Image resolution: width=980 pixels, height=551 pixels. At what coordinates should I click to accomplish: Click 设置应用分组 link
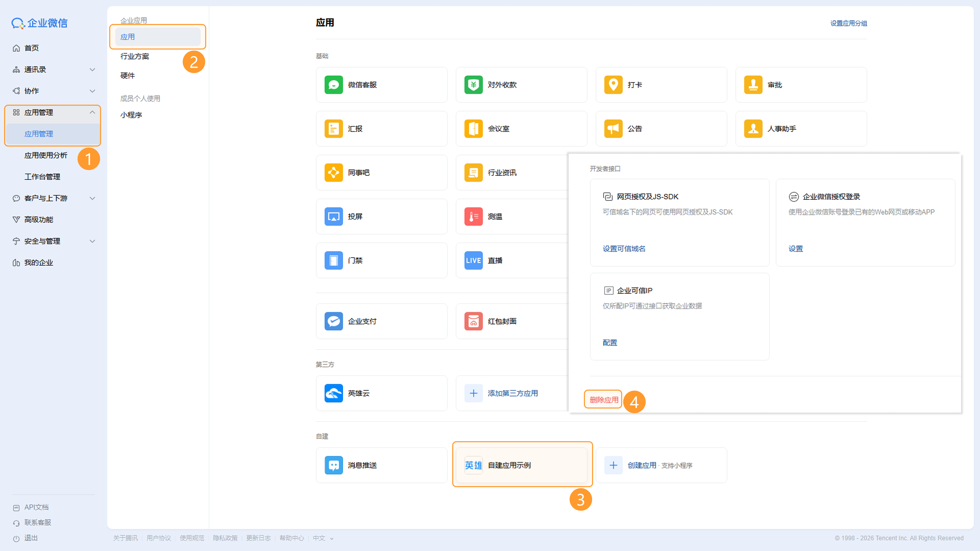tap(848, 23)
